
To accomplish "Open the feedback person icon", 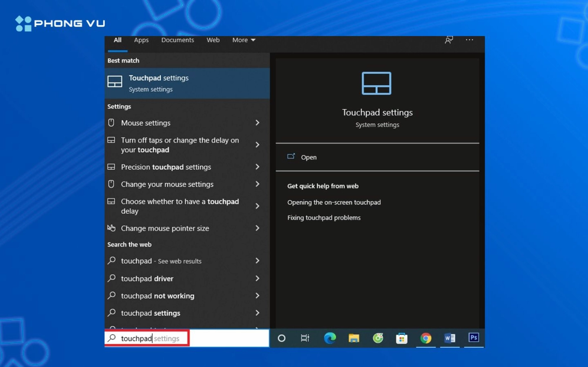I will (449, 40).
